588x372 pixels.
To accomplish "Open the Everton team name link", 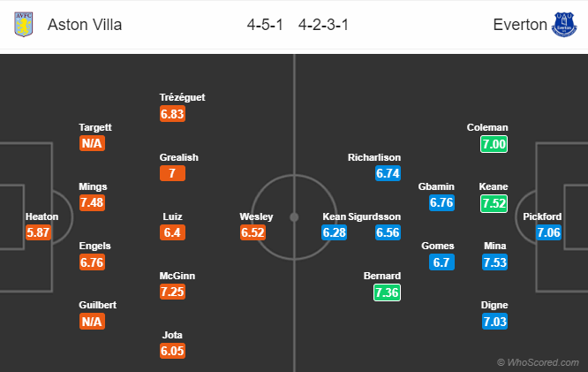I will point(520,25).
